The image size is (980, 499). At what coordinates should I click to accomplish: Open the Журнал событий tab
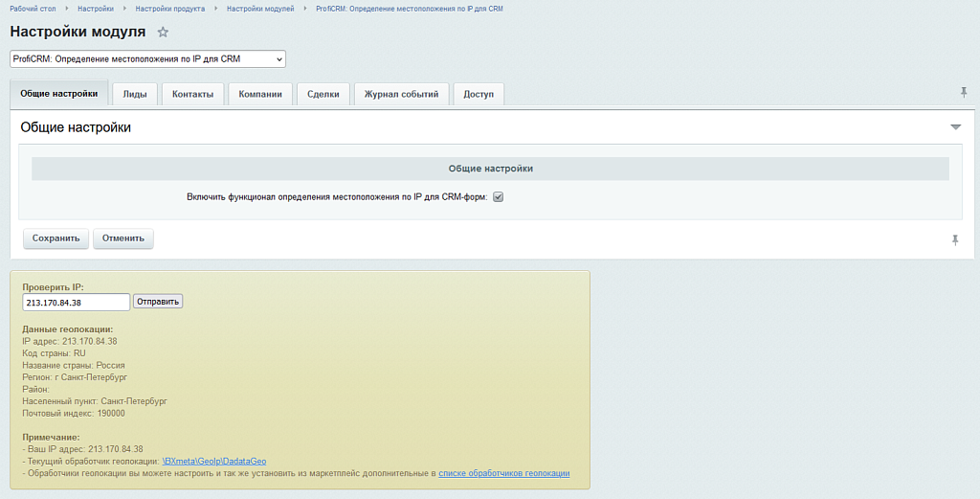coord(401,94)
